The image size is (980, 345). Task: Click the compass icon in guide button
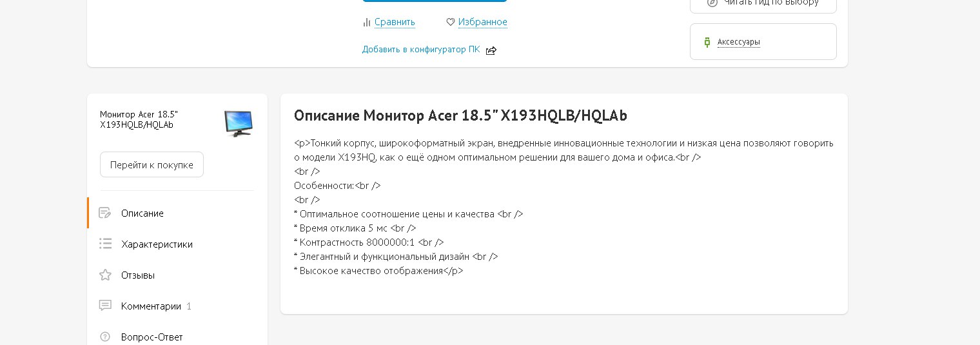coord(712,3)
